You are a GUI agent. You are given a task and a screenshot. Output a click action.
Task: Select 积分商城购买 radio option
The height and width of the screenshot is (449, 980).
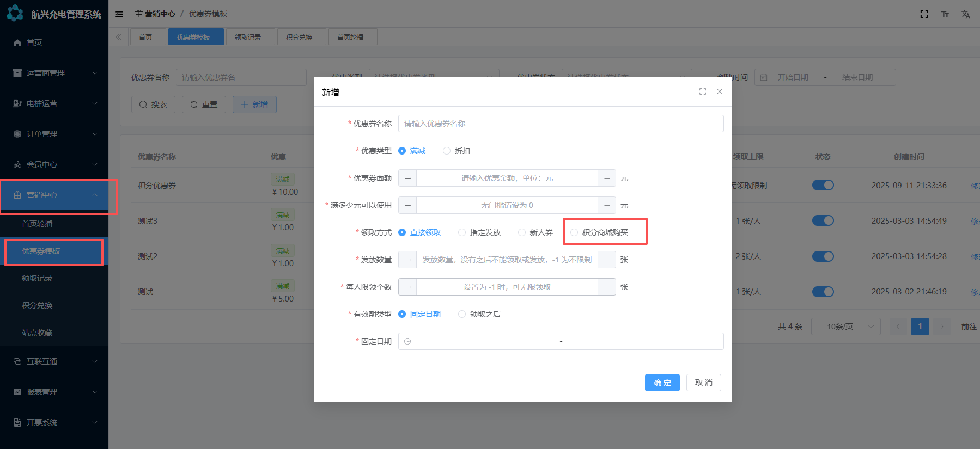point(574,232)
